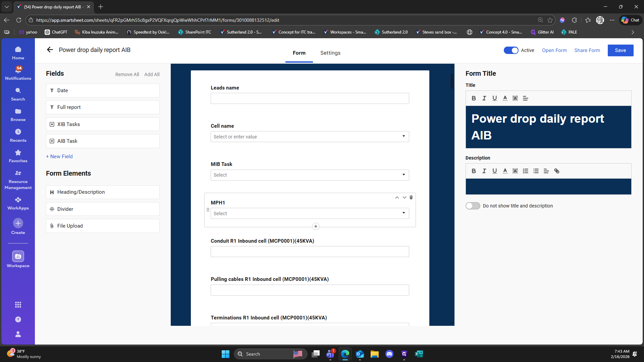Click the Share Form link
Image resolution: width=644 pixels, height=362 pixels.
tap(587, 50)
